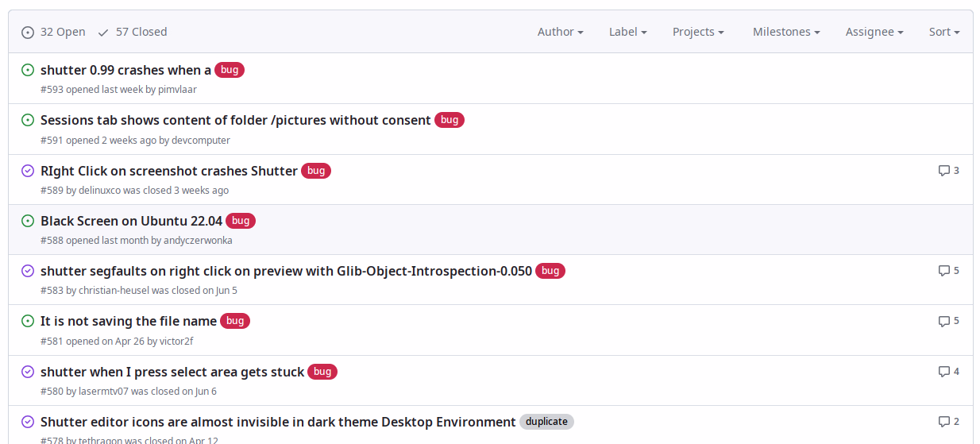The image size is (980, 444).
Task: Click open status icon for file name issue
Action: 28,321
